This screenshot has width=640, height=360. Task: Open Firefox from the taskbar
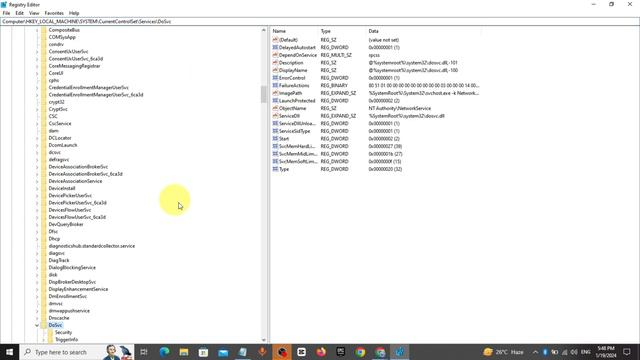pyautogui.click(x=321, y=352)
